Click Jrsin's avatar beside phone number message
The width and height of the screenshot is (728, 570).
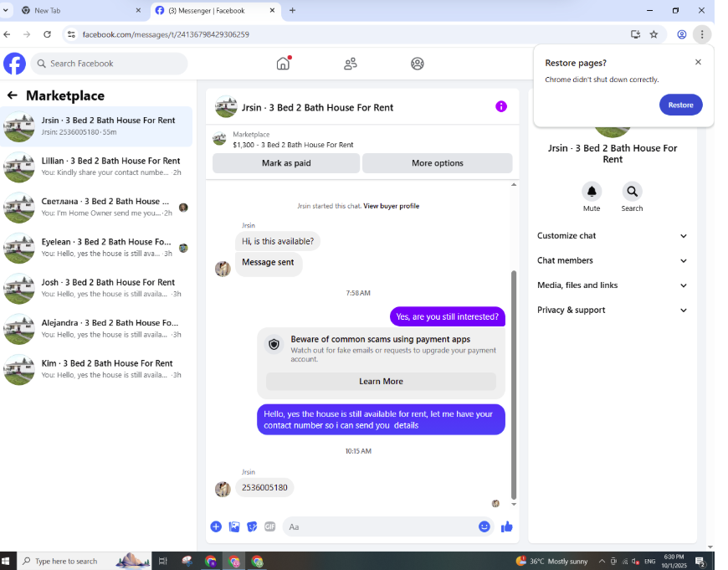(223, 489)
